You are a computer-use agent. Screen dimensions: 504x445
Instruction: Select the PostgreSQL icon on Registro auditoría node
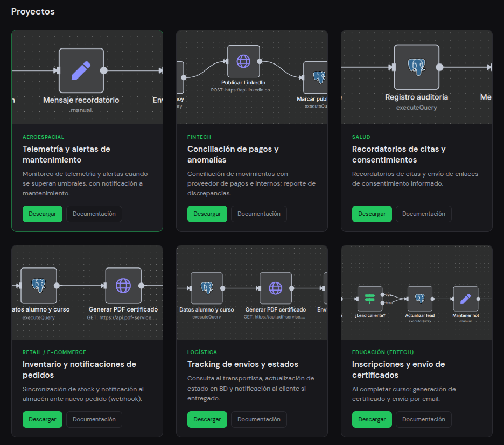[416, 66]
